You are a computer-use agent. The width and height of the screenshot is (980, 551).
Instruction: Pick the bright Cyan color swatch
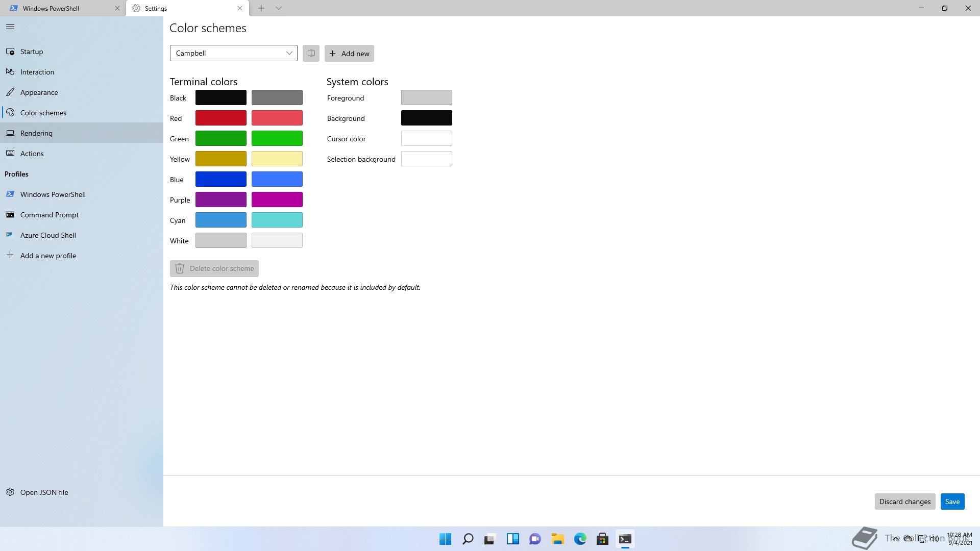tap(277, 220)
